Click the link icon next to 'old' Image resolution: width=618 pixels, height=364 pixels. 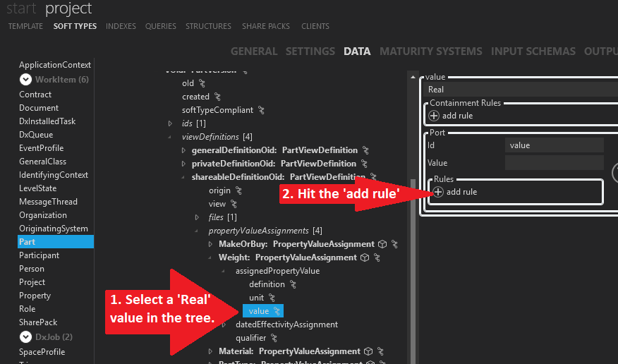click(x=202, y=83)
